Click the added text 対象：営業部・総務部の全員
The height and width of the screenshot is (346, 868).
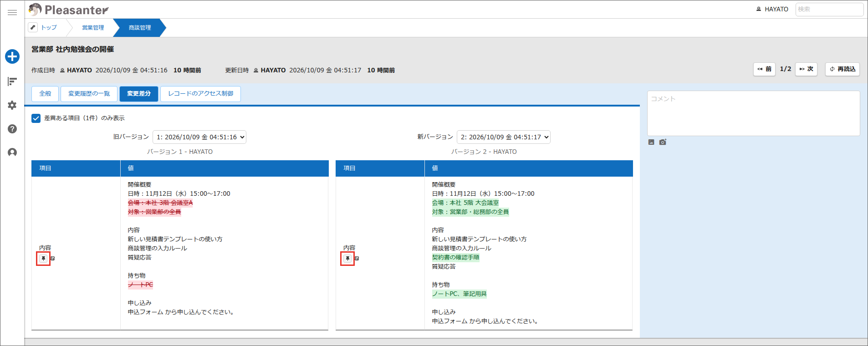470,212
